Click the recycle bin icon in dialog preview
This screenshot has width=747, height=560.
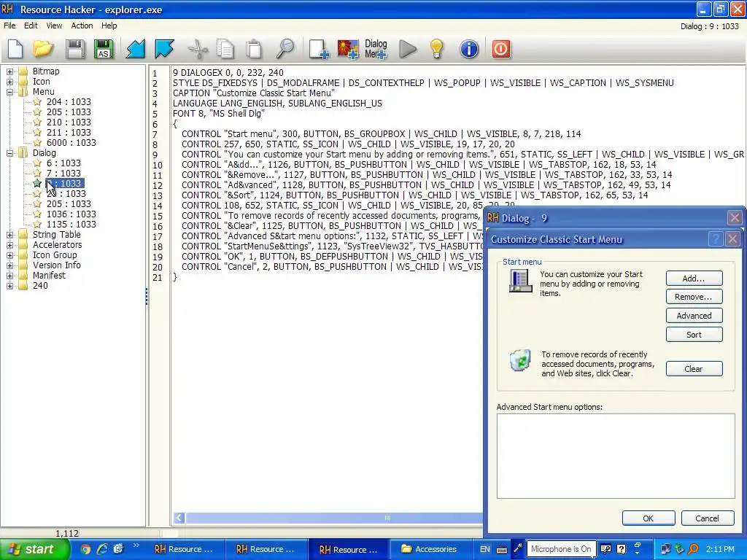click(519, 360)
